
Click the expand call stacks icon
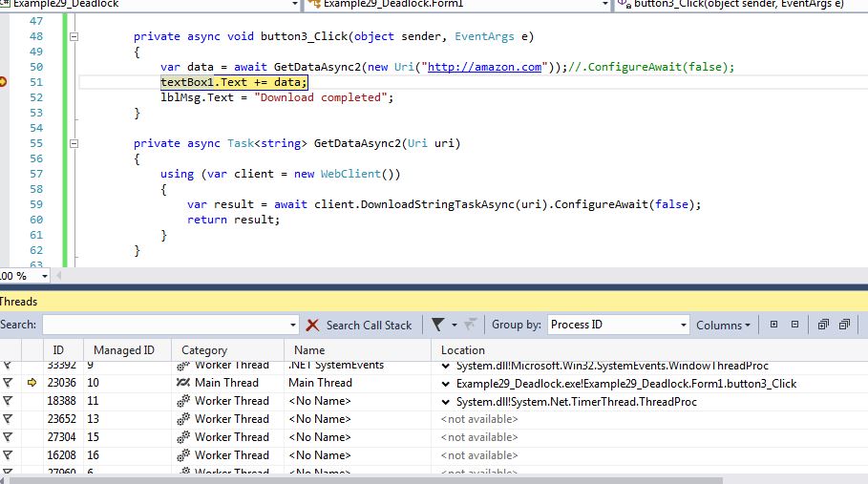[823, 325]
